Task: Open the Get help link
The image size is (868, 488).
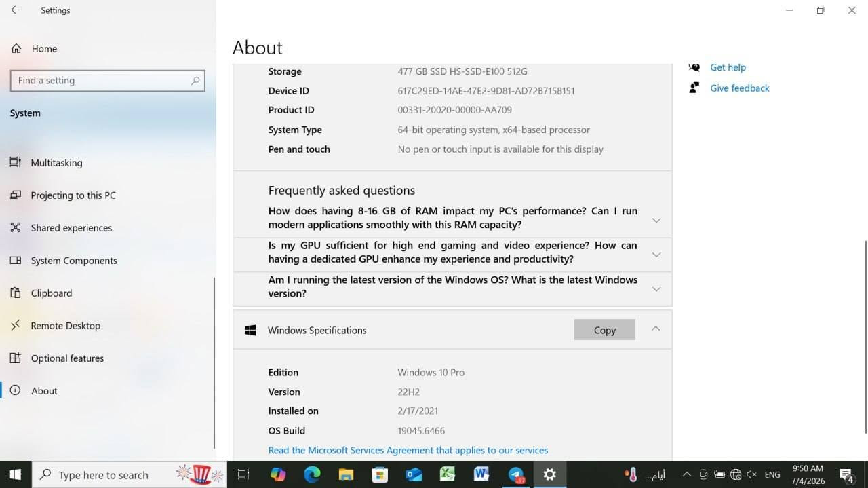Action: point(728,67)
